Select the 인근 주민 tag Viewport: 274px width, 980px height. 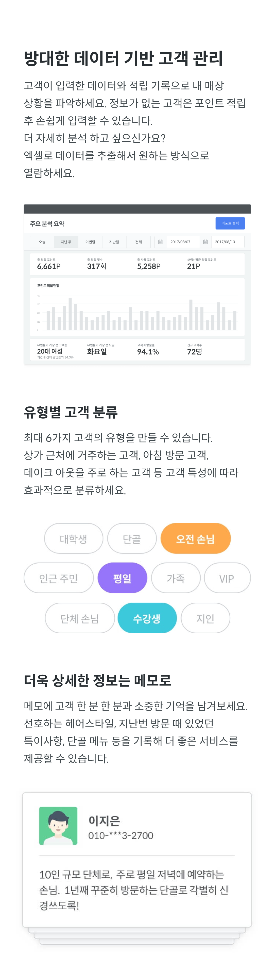(59, 578)
